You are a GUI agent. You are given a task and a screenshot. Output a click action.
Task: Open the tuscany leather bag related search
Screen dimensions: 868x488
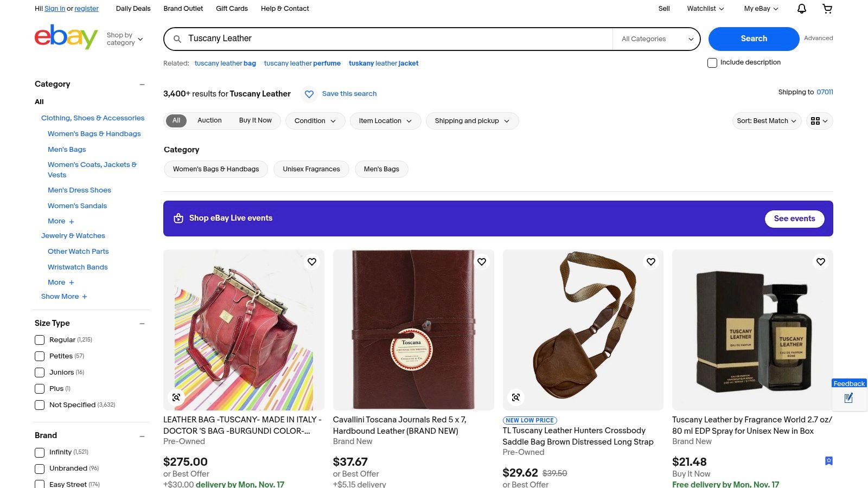click(225, 63)
